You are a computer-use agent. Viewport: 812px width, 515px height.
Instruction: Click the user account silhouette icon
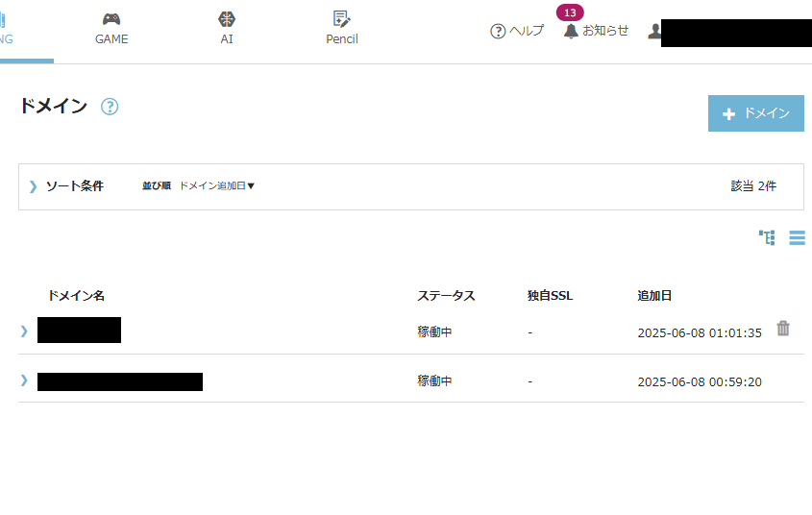[654, 31]
